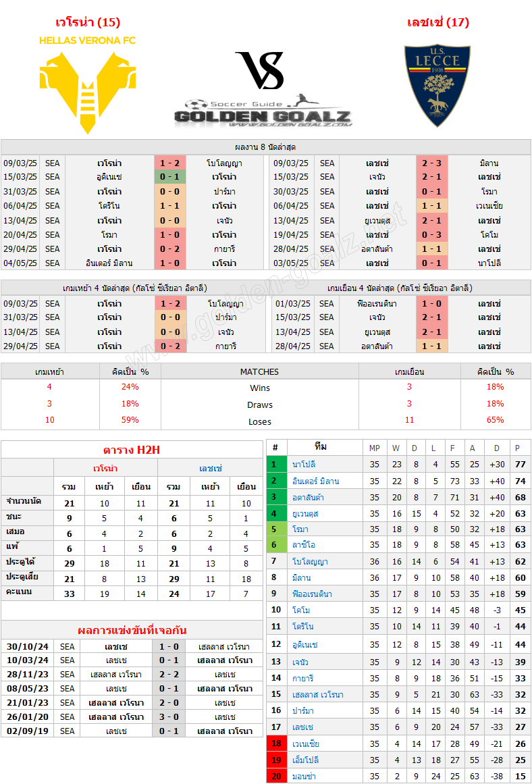
Task: Open ลาซิโอ team link in standings
Action: [x=304, y=545]
